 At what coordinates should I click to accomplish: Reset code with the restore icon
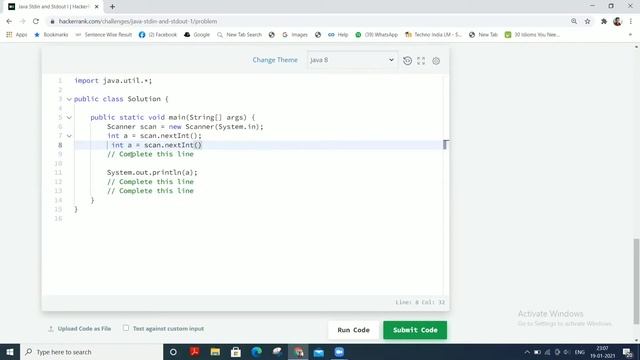point(407,61)
